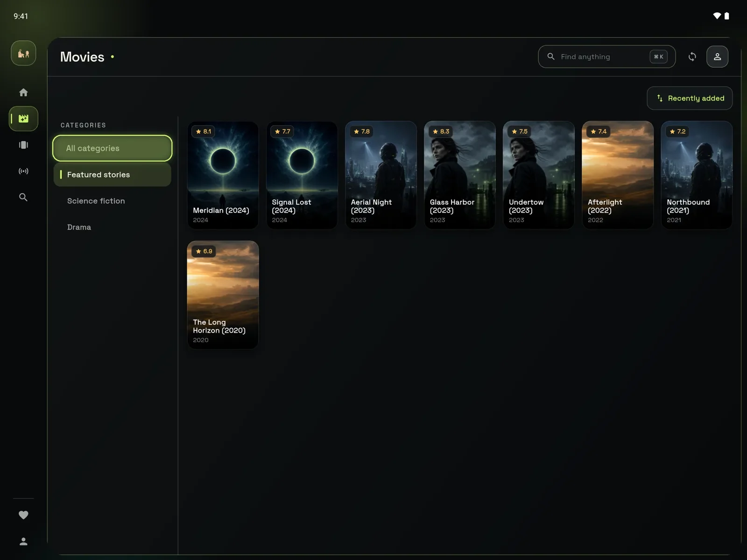Click the magnifier icon in search field
Viewport: 747px width, 560px height.
pyautogui.click(x=551, y=57)
